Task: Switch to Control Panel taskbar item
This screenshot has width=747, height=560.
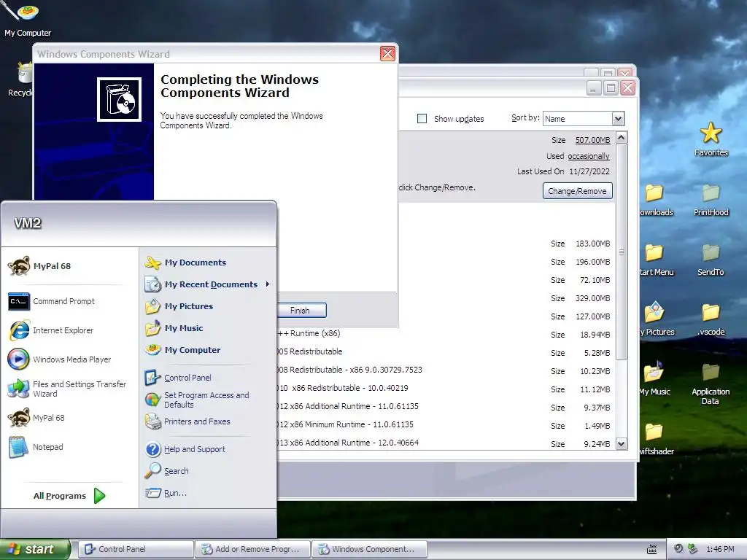Action: (x=136, y=549)
